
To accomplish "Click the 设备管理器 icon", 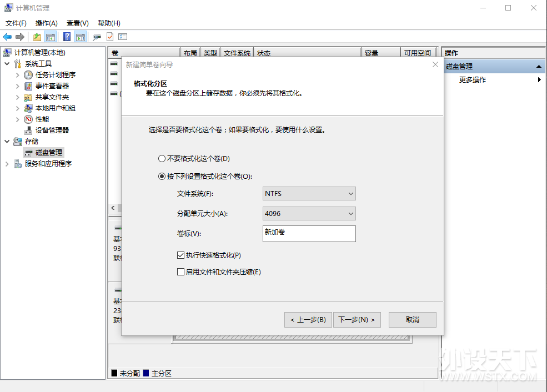I will point(28,130).
